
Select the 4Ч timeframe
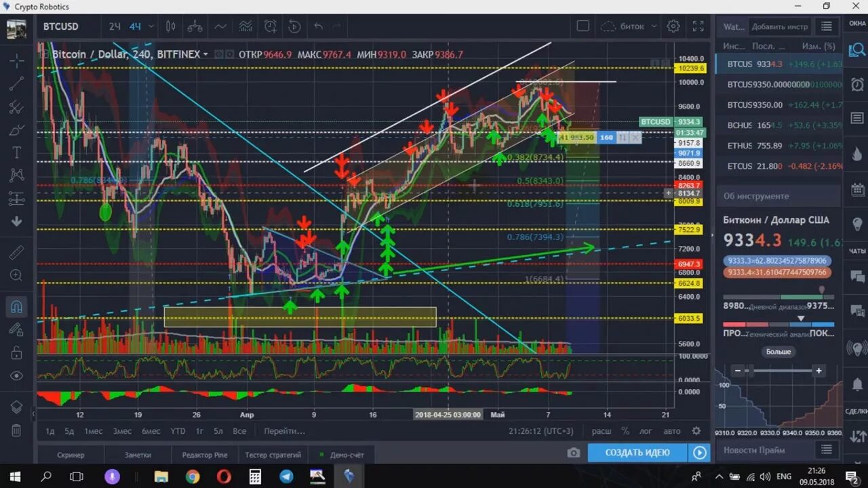135,26
